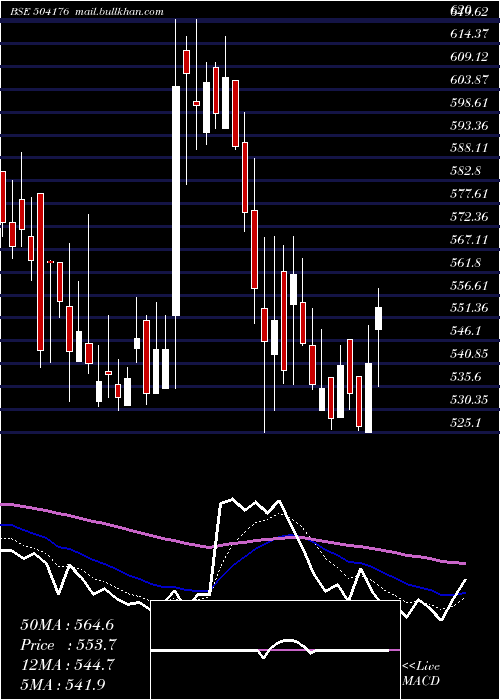Click the 603.87 price axis label

(x=469, y=80)
